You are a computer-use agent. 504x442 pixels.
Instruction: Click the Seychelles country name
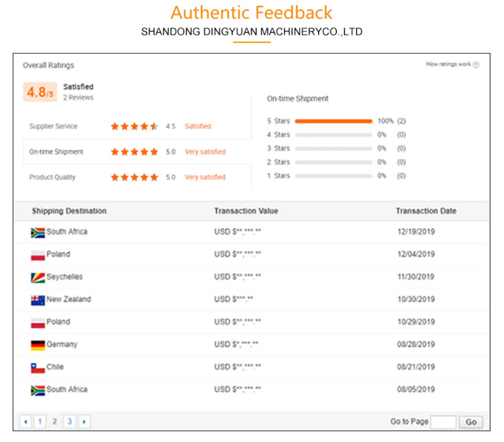pos(65,277)
